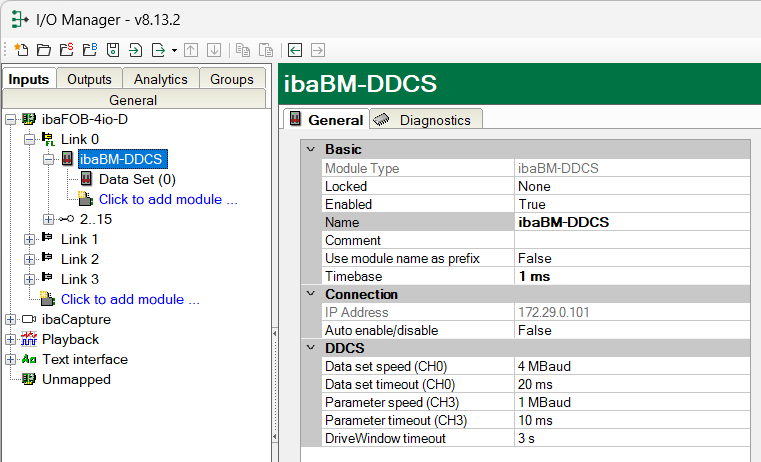The image size is (761, 462).
Task: Click the save disk toolbar icon
Action: pos(113,49)
